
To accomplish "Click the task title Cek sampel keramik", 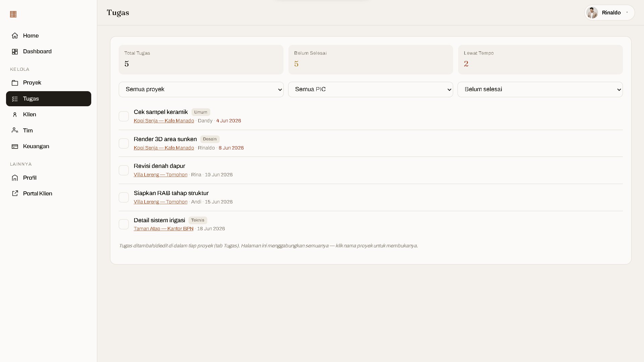I will (161, 112).
